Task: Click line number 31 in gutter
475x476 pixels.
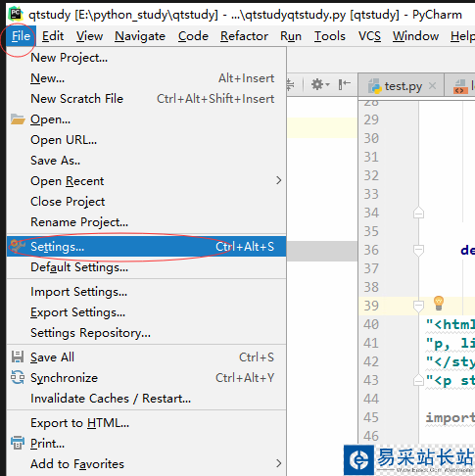Action: pyautogui.click(x=371, y=157)
